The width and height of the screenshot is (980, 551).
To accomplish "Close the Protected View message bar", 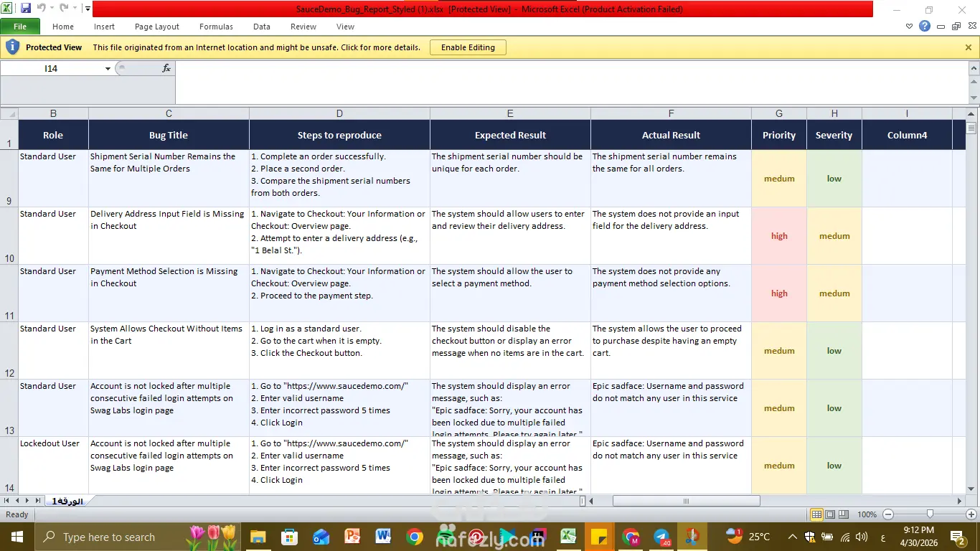I will pos(969,47).
